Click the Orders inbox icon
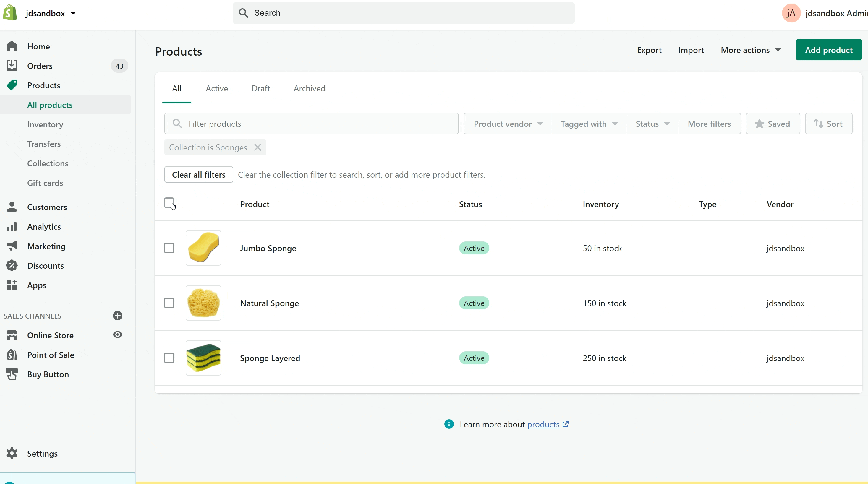Viewport: 868px width, 484px height. (x=12, y=66)
